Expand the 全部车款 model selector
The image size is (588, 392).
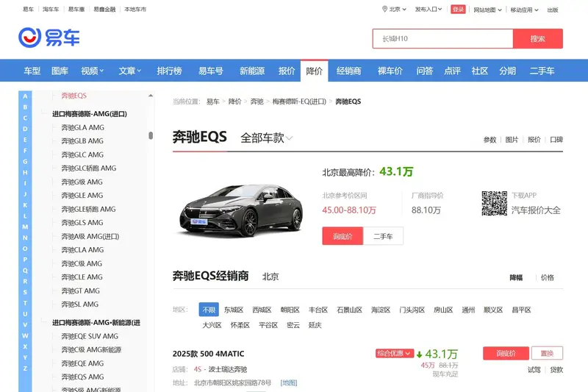[266, 138]
